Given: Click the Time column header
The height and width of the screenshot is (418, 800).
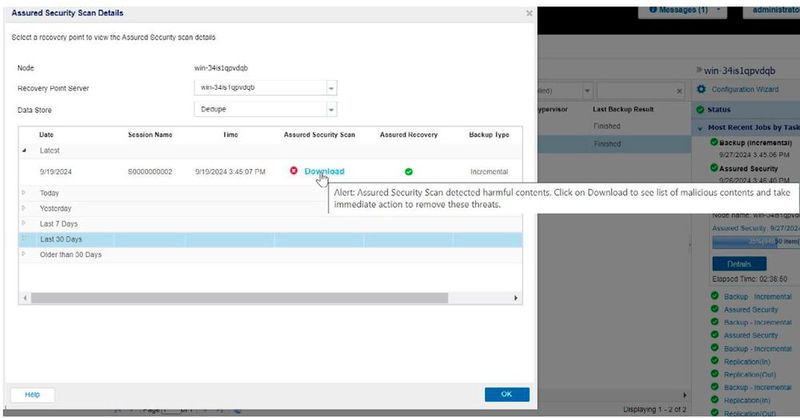Looking at the screenshot, I should point(231,135).
